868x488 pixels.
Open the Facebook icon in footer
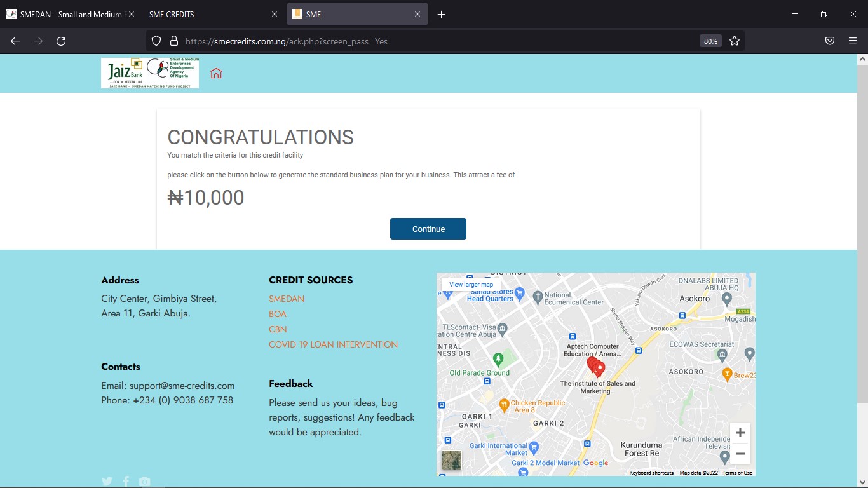(x=126, y=482)
